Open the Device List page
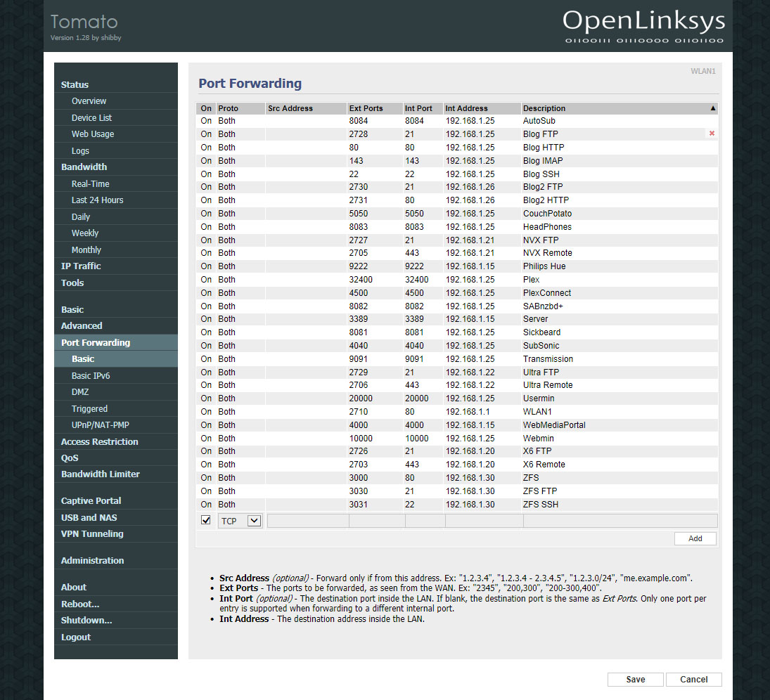The height and width of the screenshot is (700, 770). click(91, 118)
